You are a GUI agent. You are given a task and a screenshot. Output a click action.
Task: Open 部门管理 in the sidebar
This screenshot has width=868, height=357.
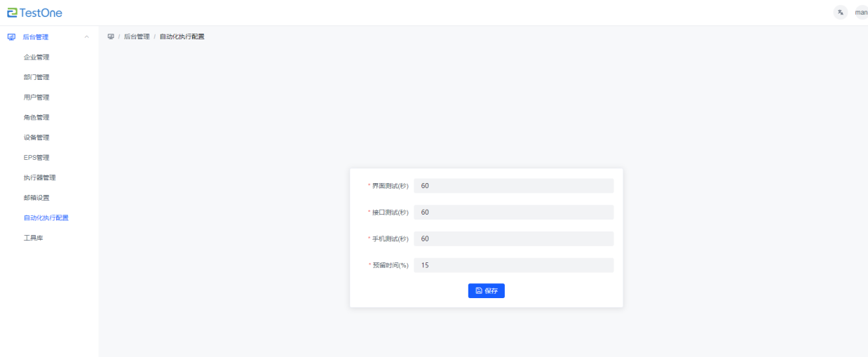[x=36, y=77]
